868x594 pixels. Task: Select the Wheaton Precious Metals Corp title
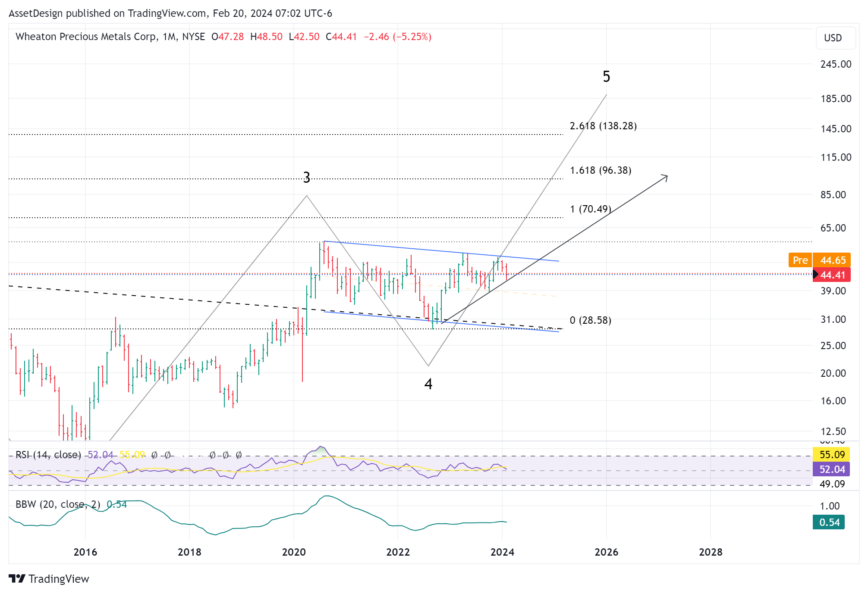click(x=86, y=37)
